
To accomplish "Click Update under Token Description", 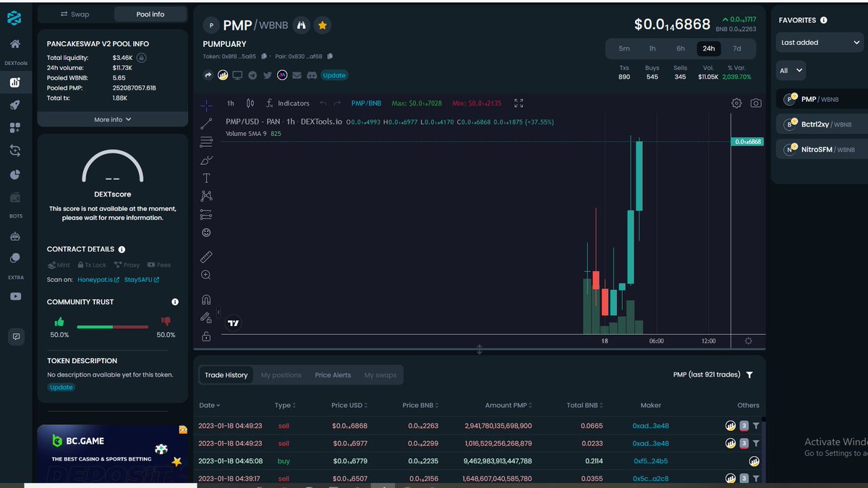I will point(61,388).
